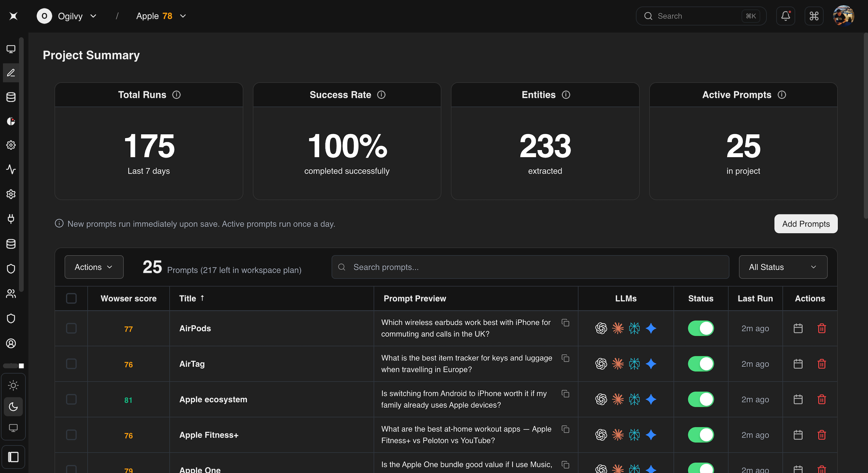Click the global Search field
The height and width of the screenshot is (473, 868).
(701, 16)
